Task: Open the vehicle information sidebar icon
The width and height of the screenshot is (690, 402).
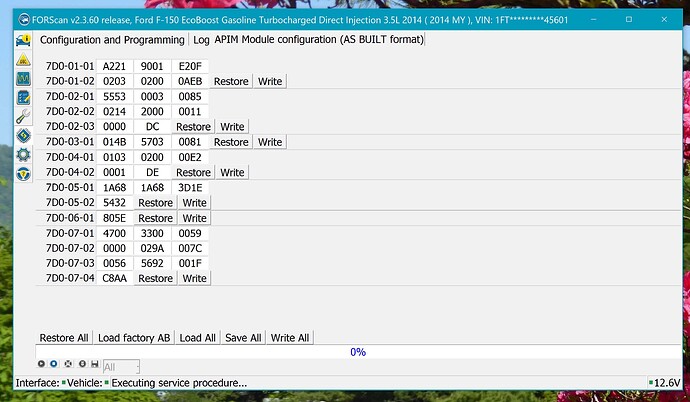Action: click(x=23, y=40)
